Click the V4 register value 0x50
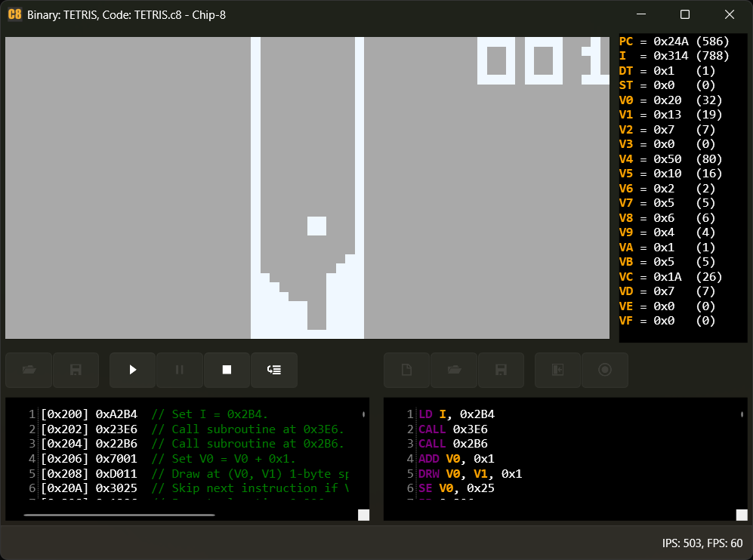Viewport: 753px width, 560px height. pyautogui.click(x=668, y=158)
